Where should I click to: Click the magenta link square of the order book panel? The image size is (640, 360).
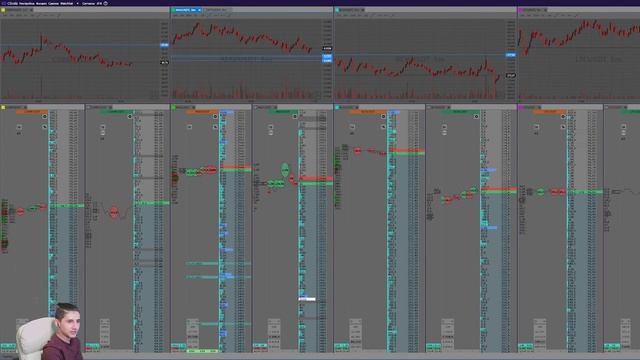point(520,107)
